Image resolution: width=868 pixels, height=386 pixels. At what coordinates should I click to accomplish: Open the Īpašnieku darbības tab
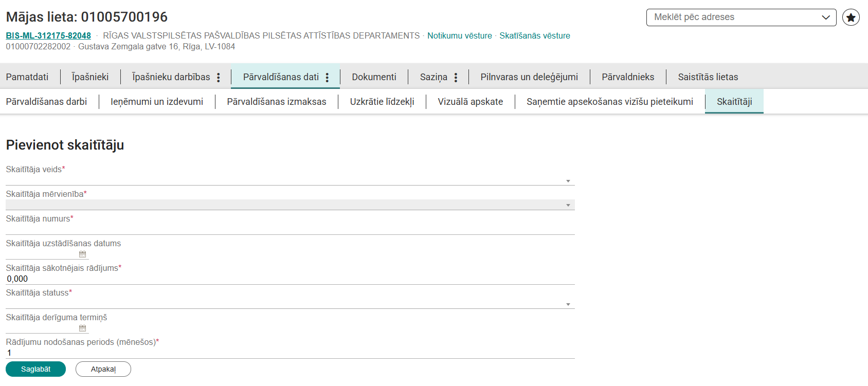click(171, 77)
